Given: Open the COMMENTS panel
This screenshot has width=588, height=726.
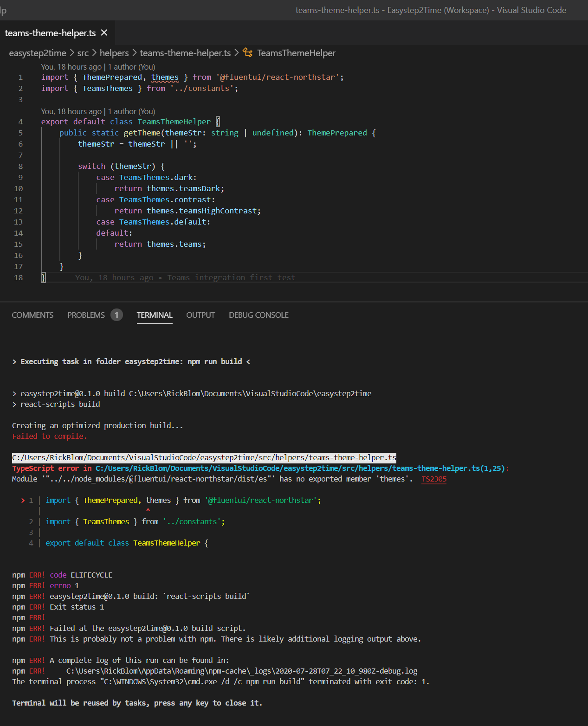Looking at the screenshot, I should (x=32, y=315).
